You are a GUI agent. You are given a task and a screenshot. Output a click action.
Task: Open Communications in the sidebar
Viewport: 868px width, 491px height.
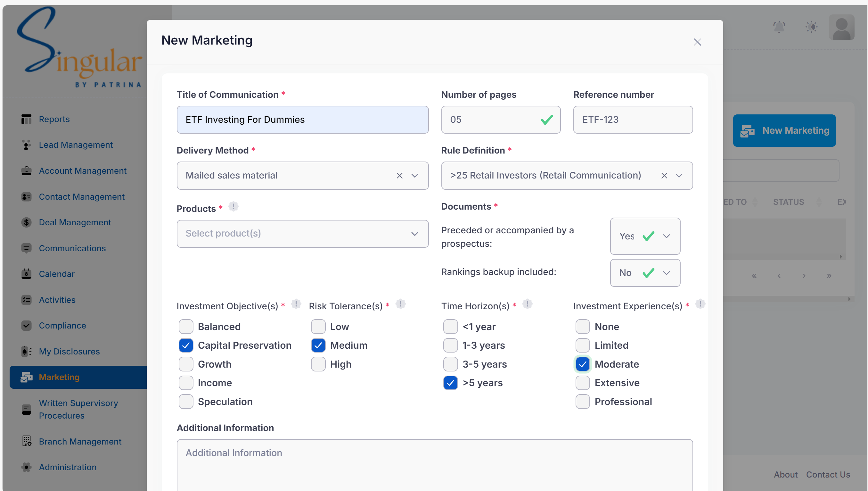click(x=72, y=248)
